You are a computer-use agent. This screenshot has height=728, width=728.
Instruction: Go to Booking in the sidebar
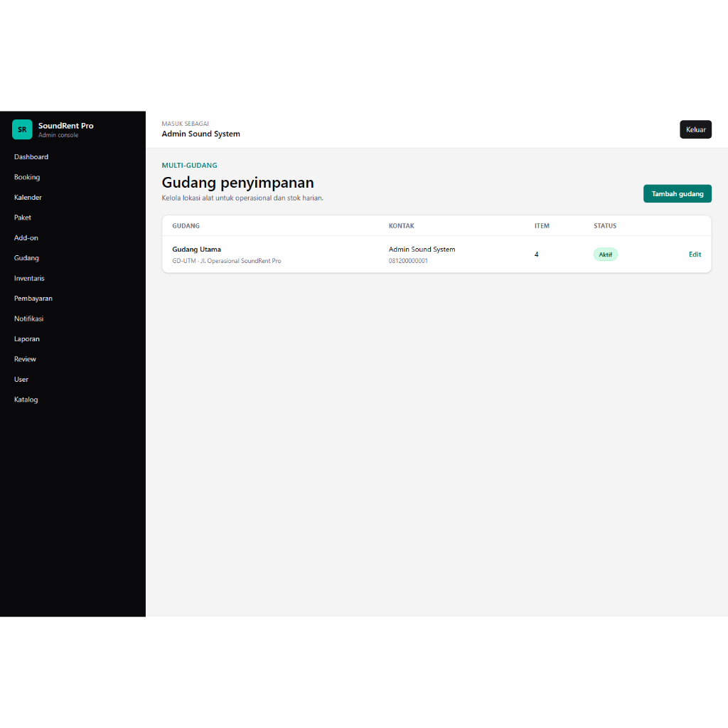[27, 177]
